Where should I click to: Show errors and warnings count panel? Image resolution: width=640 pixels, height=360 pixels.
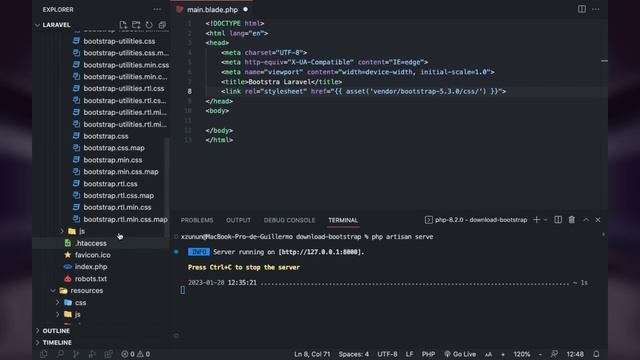pos(136,354)
